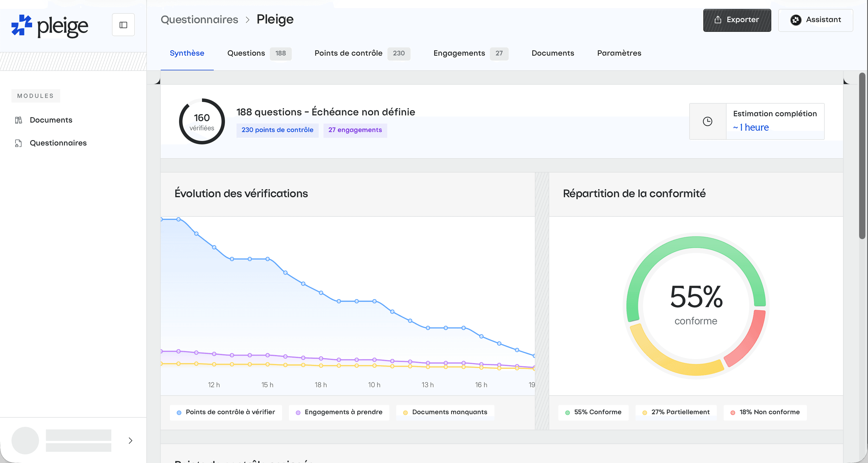This screenshot has height=463, width=868.
Task: Click the 188 badge next to Questions
Action: (x=280, y=53)
